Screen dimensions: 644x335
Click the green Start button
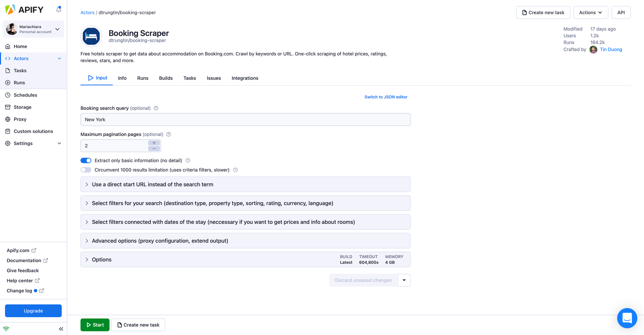pyautogui.click(x=95, y=325)
